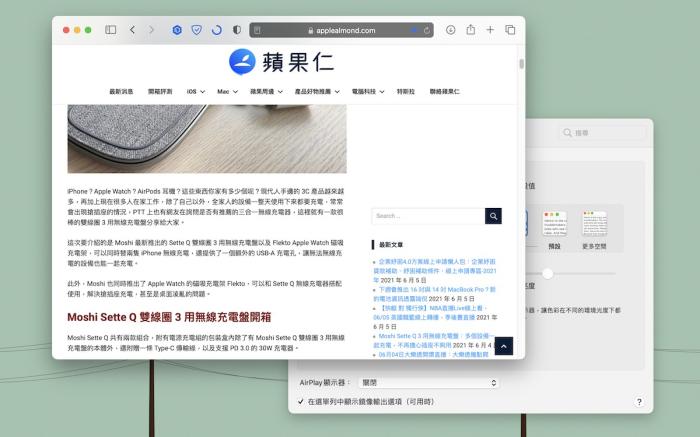Click the heading Moshi Sette Q 雙線圈 3 用無線充電盤開箱

tap(169, 317)
